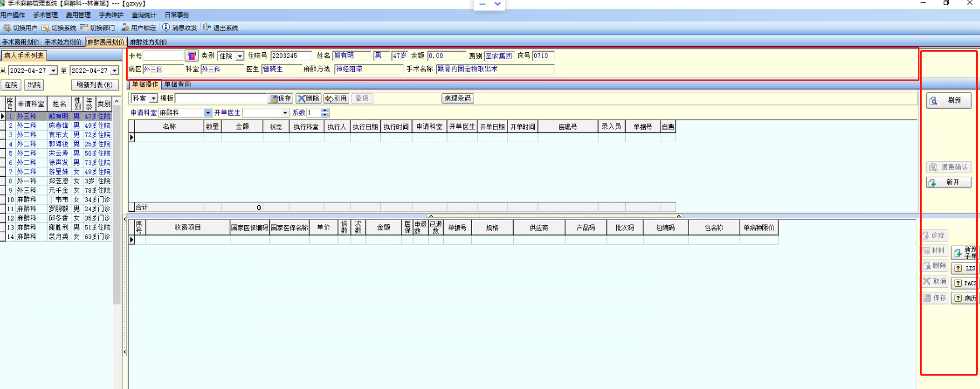980x389 pixels.
Task: Click the 在院 in-hospital button
Action: tap(11, 85)
